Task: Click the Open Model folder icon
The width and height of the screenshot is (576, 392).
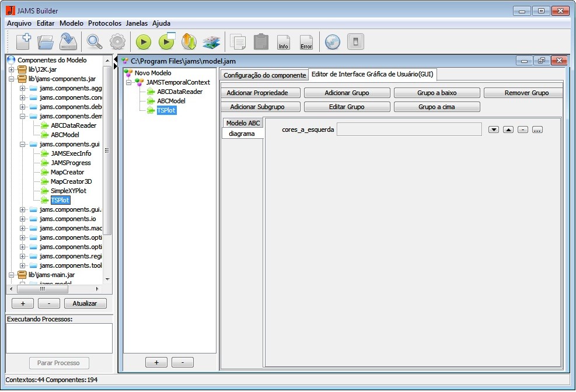Action: click(x=46, y=41)
